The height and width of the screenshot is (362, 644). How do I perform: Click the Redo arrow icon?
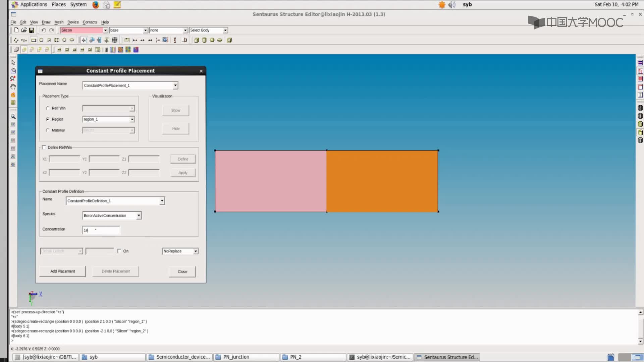point(51,30)
